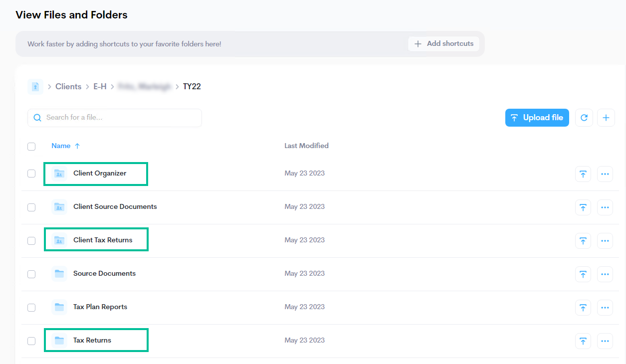Click the upload icon on Source Documents row
This screenshot has height=364, width=626.
pyautogui.click(x=583, y=274)
